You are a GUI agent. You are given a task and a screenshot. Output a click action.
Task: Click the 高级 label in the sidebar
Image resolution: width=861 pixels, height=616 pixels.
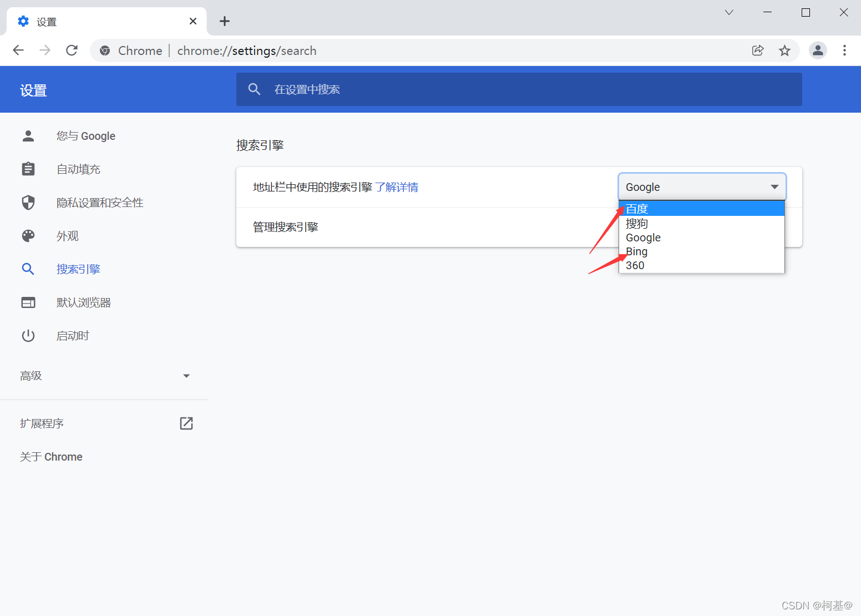(x=31, y=376)
